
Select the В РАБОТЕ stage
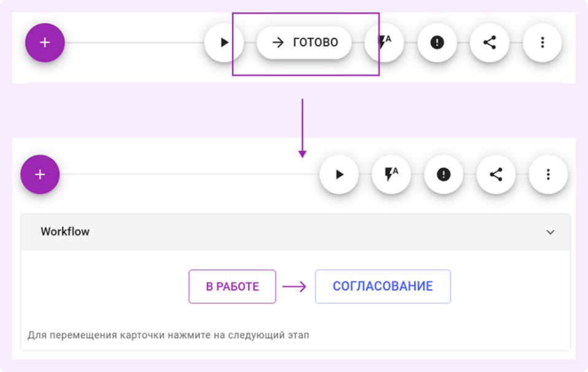tap(232, 287)
